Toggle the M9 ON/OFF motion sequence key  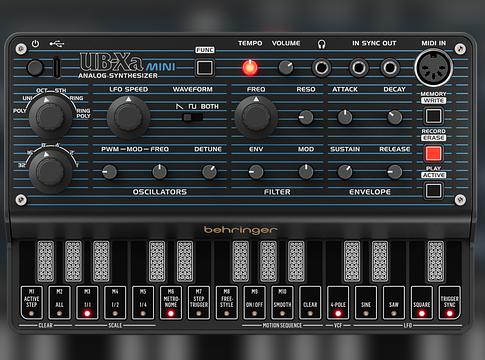tap(254, 302)
